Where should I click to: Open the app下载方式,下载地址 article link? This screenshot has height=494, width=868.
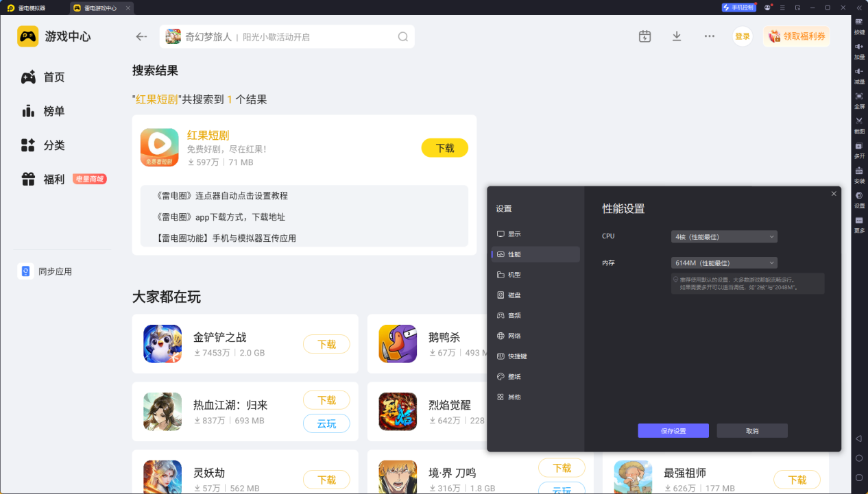click(x=221, y=217)
